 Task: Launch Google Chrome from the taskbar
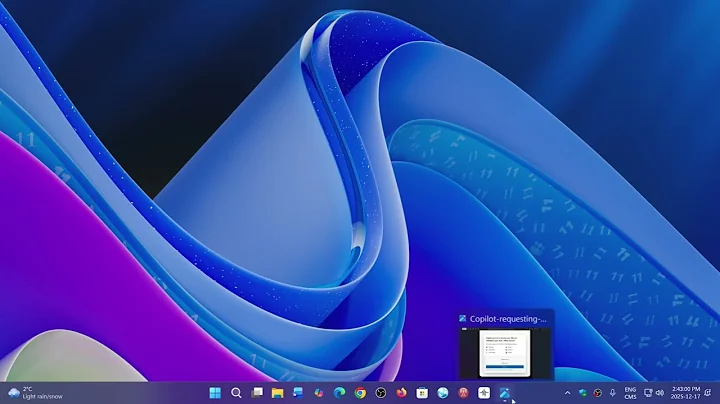point(360,393)
